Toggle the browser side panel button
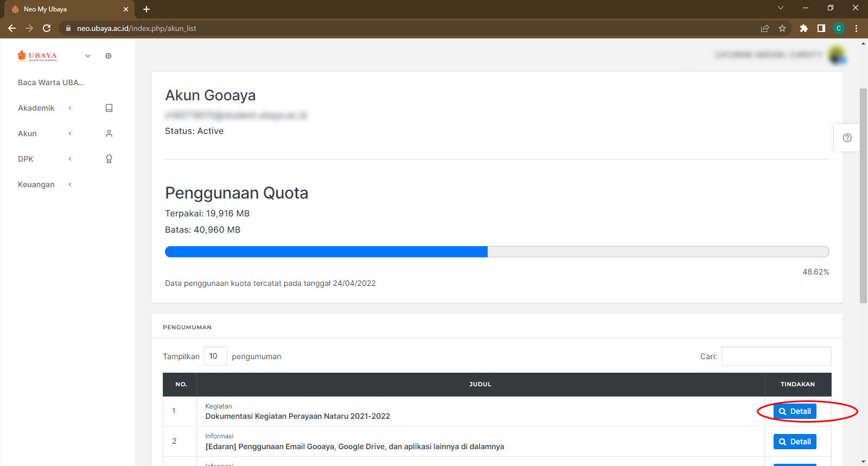 click(821, 28)
